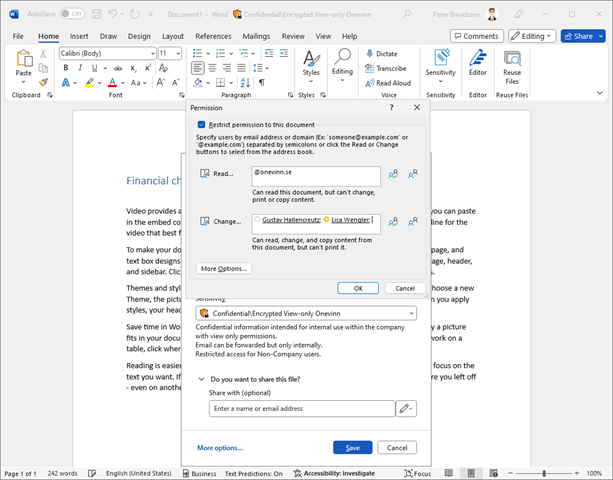
Task: Collapse the 'Do you want to share this file?' section
Action: point(202,379)
